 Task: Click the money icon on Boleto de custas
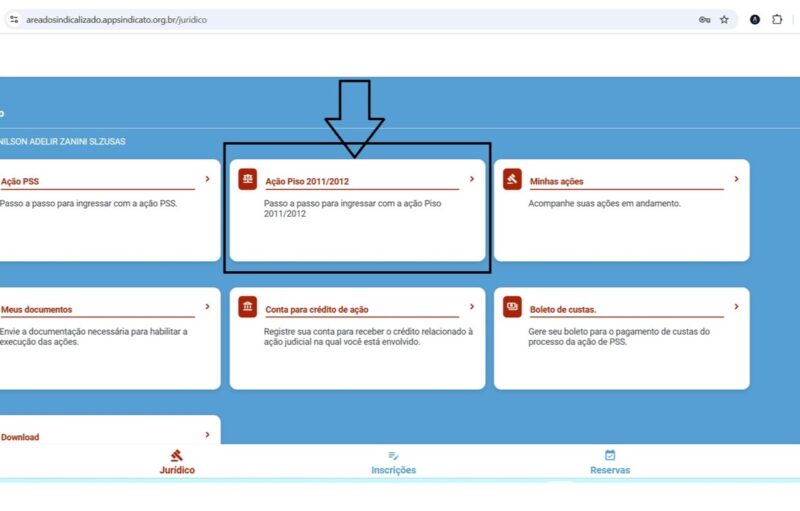coord(512,308)
